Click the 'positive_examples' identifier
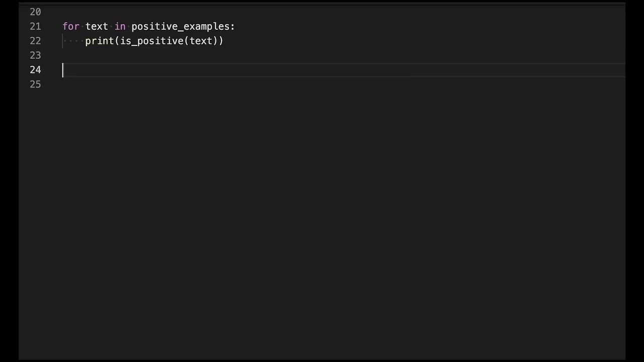This screenshot has height=362, width=644. click(x=180, y=26)
